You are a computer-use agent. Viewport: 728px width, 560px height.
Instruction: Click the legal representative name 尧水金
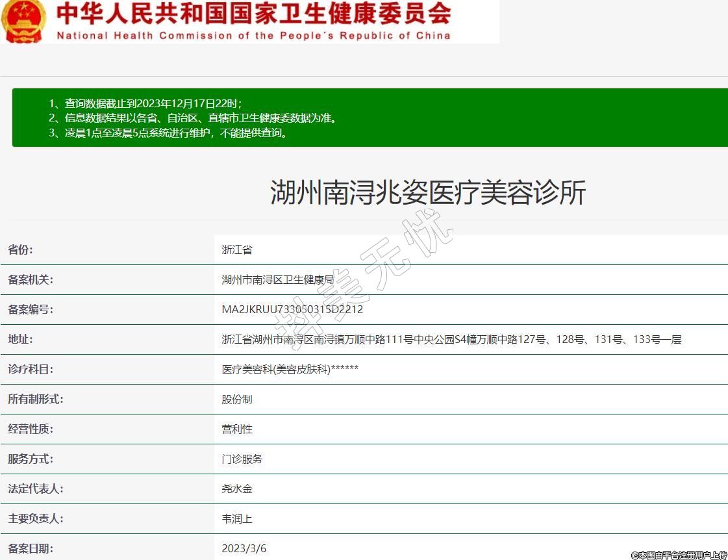(x=236, y=489)
